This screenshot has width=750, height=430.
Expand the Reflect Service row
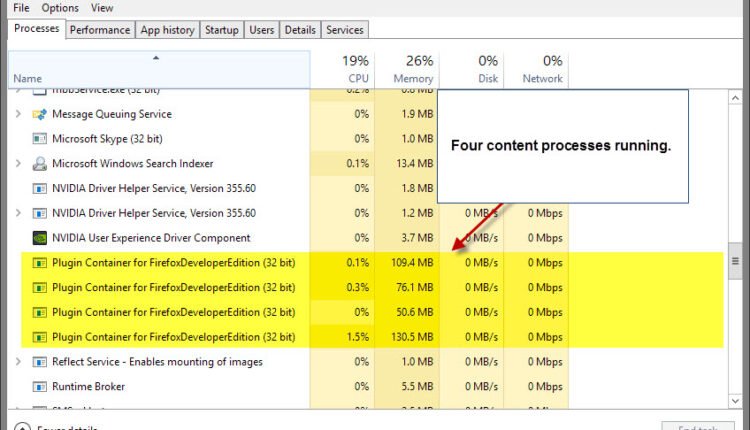coord(18,362)
